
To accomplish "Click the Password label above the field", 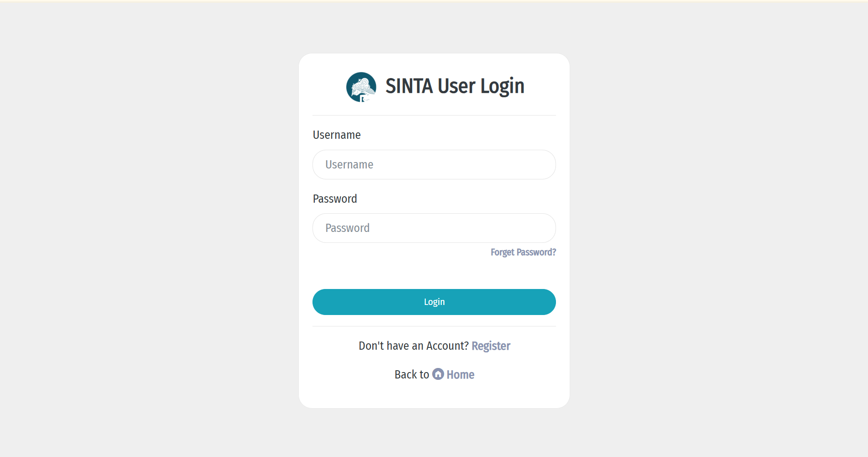I will 335,199.
